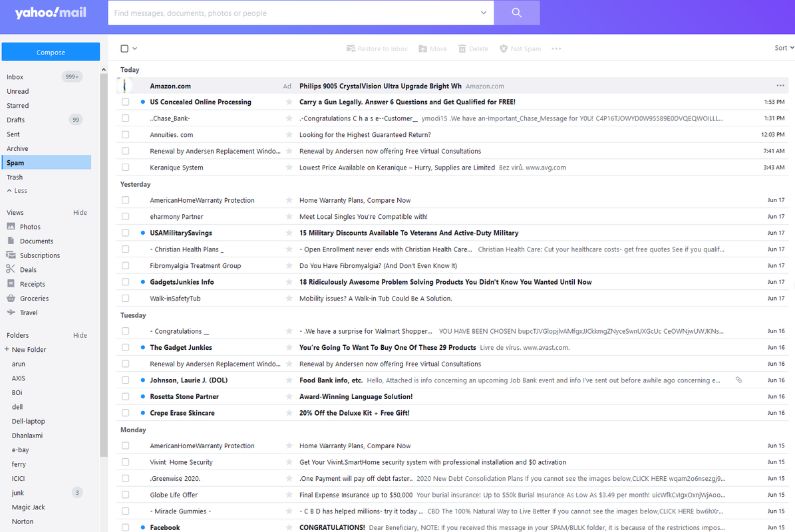Image resolution: width=795 pixels, height=532 pixels.
Task: Open the toolbar more-options ellipsis
Action: [556, 49]
